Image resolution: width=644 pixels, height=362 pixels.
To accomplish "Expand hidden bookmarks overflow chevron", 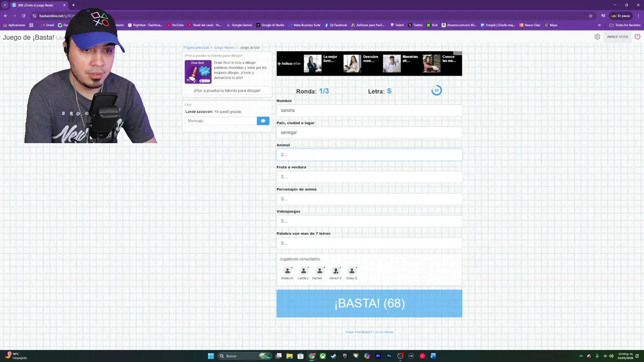I will coord(599,25).
